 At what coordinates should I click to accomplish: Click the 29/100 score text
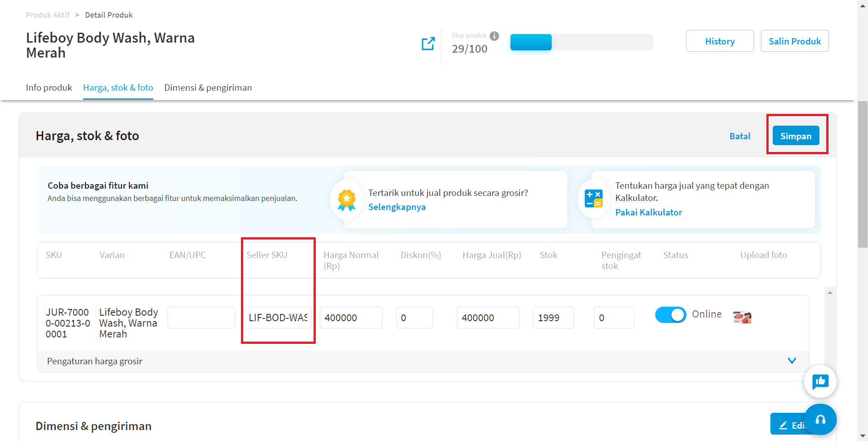point(470,49)
